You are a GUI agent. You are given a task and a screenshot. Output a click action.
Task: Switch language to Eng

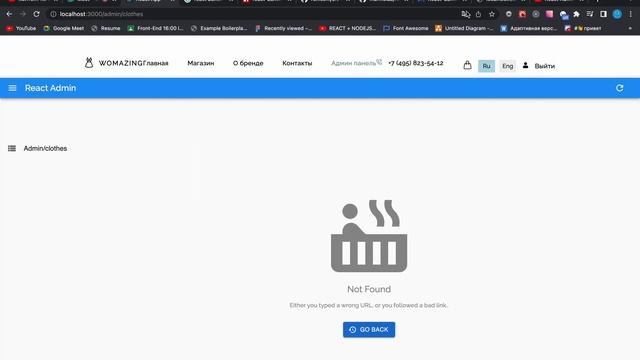(507, 66)
